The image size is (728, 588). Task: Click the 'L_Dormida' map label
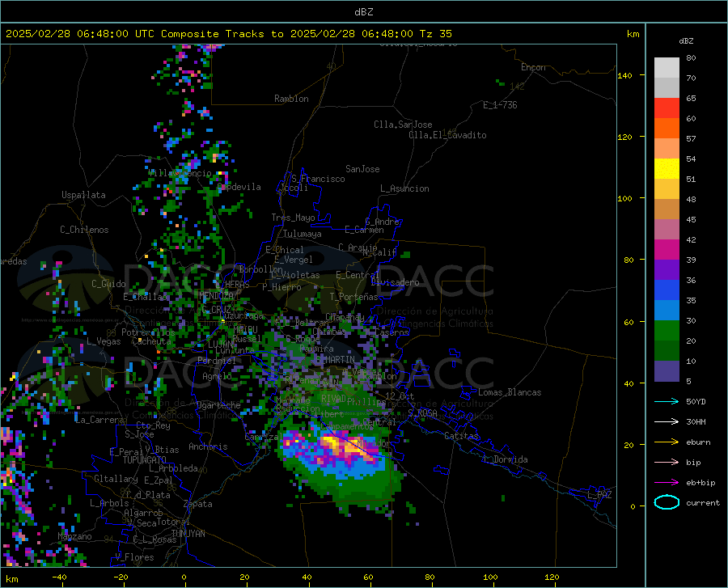[505, 459]
